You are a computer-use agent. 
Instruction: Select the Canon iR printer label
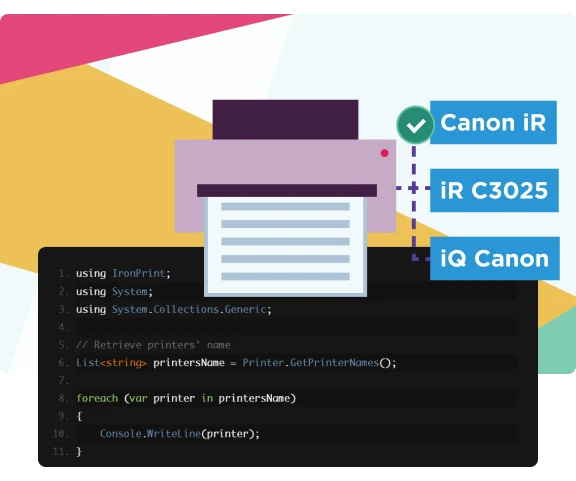[493, 122]
